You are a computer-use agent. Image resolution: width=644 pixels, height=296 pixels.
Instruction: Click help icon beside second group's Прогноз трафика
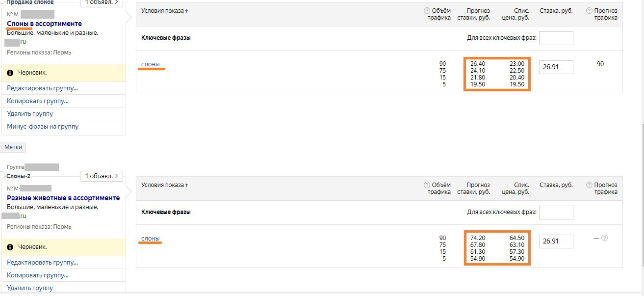pos(589,185)
